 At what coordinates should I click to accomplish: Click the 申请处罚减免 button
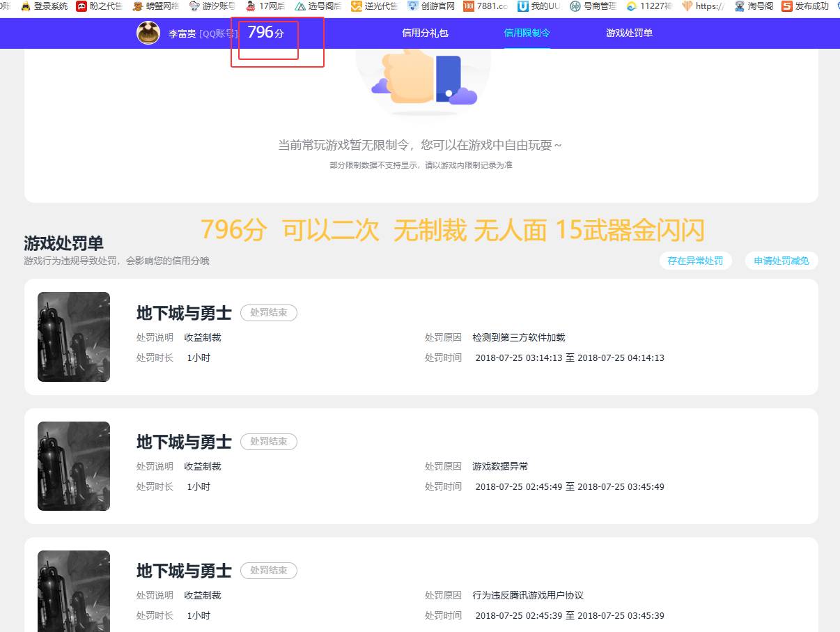tap(781, 261)
